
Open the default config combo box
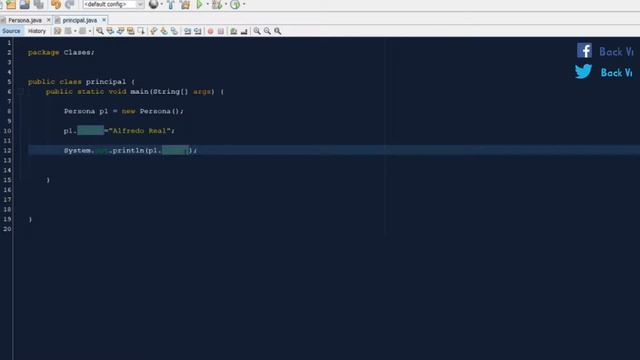point(113,4)
